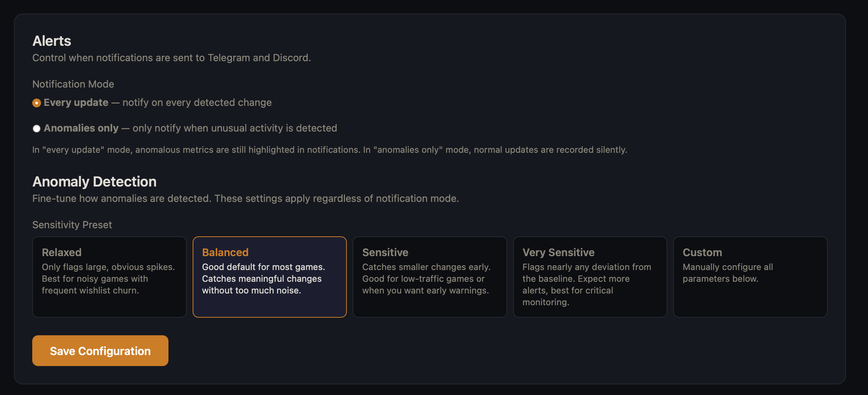Click the Notification Mode field label
868x395 pixels.
73,84
